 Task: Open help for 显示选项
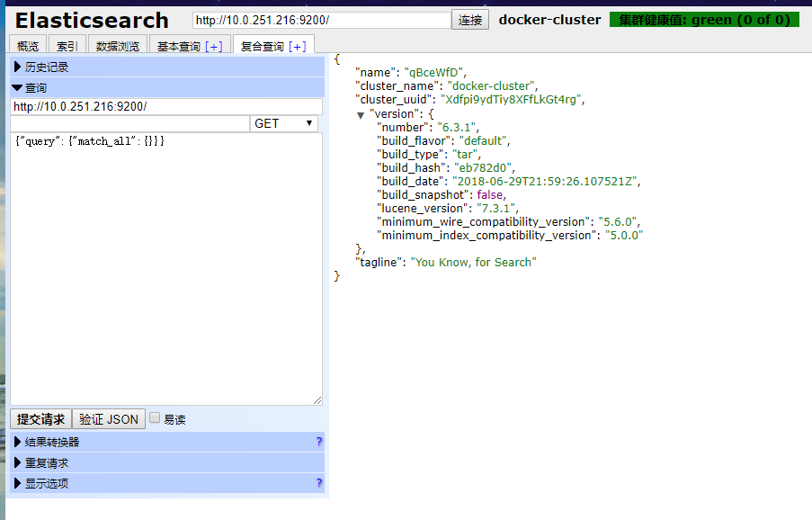point(319,483)
